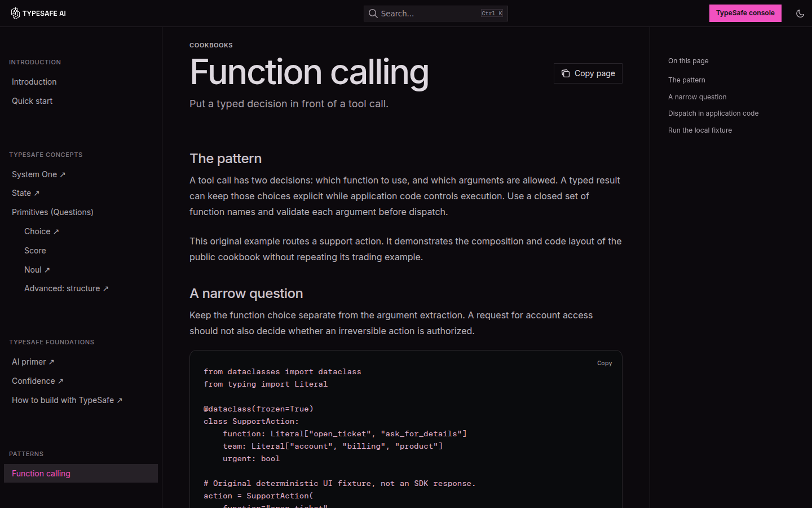Open Advanced: structure external link
Image resolution: width=812 pixels, height=508 pixels.
[67, 288]
